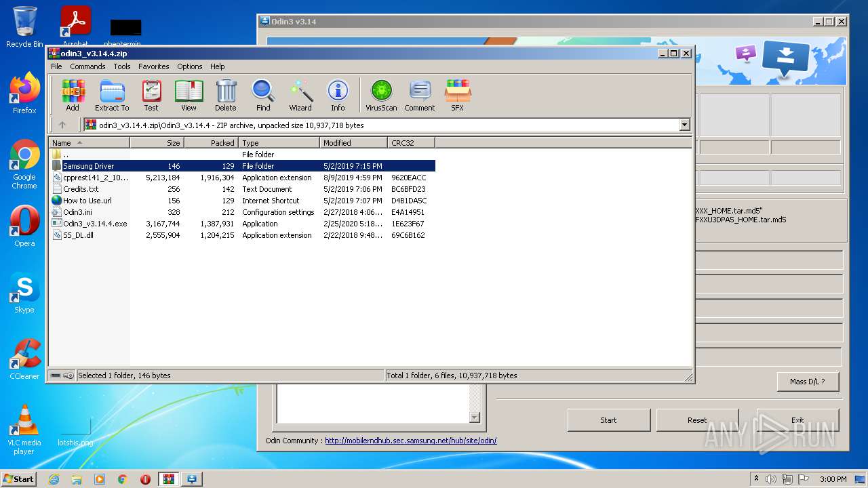
Task: Click the Exit button in Odin3
Action: (x=797, y=420)
